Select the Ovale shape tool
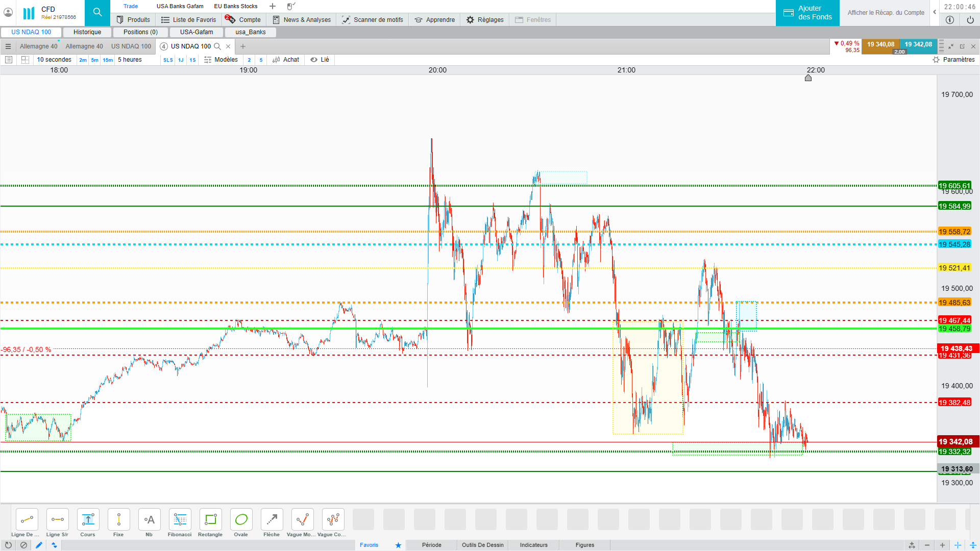Screen dimensions: 980x551 point(241,520)
